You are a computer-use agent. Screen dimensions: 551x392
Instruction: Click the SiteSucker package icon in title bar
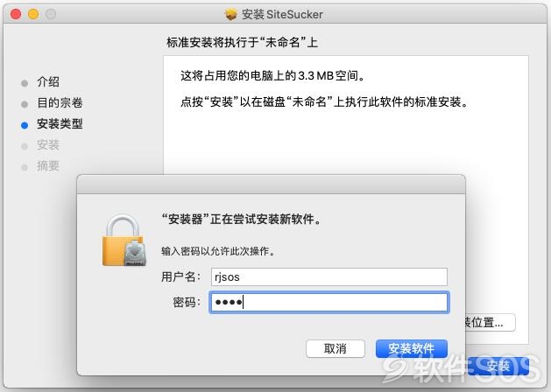(x=230, y=14)
